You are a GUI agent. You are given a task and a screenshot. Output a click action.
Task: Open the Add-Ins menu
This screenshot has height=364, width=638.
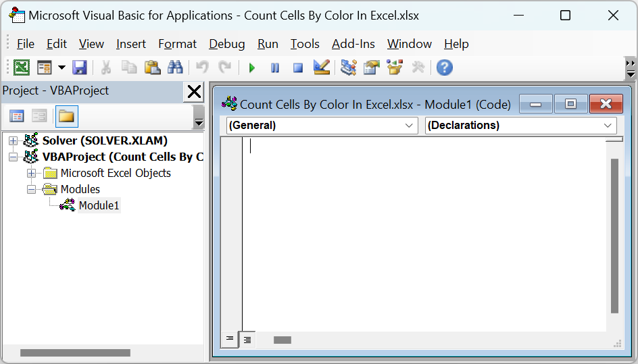(353, 44)
